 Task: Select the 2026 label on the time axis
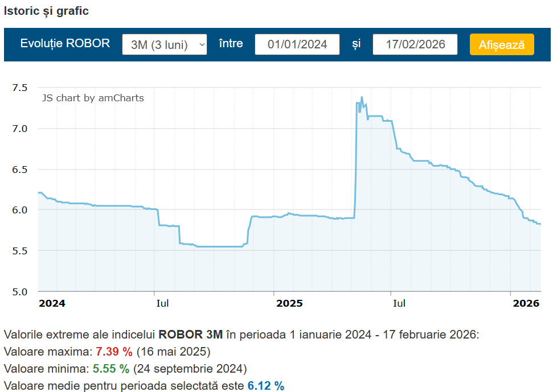(x=525, y=303)
